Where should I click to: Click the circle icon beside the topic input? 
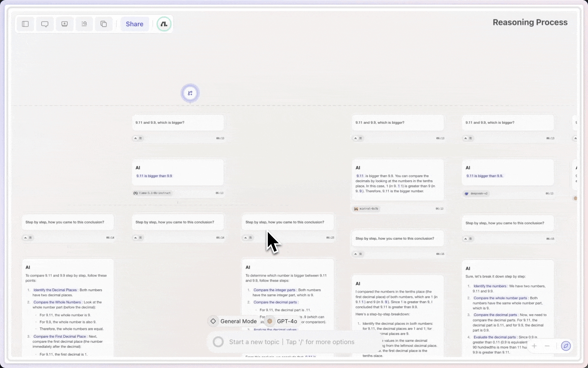tap(218, 342)
